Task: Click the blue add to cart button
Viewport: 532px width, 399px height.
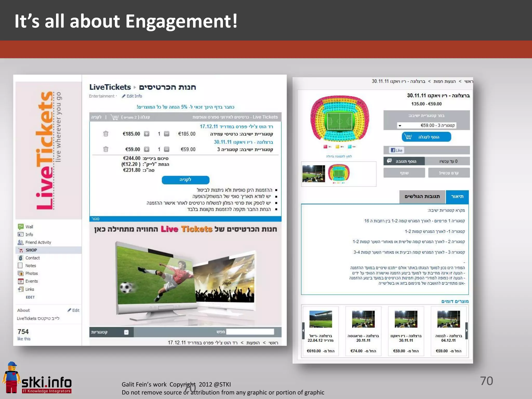Action: click(426, 137)
